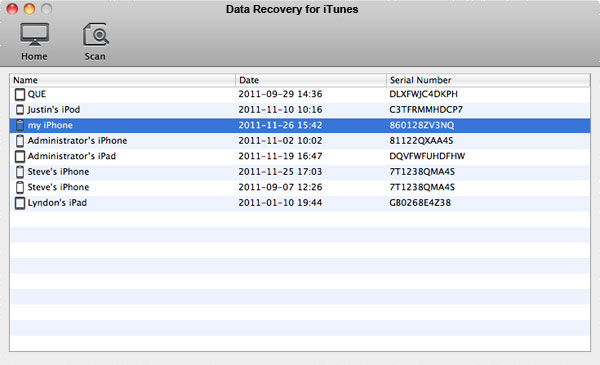Select the 2011-01-10 19:44 backup row
The height and width of the screenshot is (365, 600).
300,203
